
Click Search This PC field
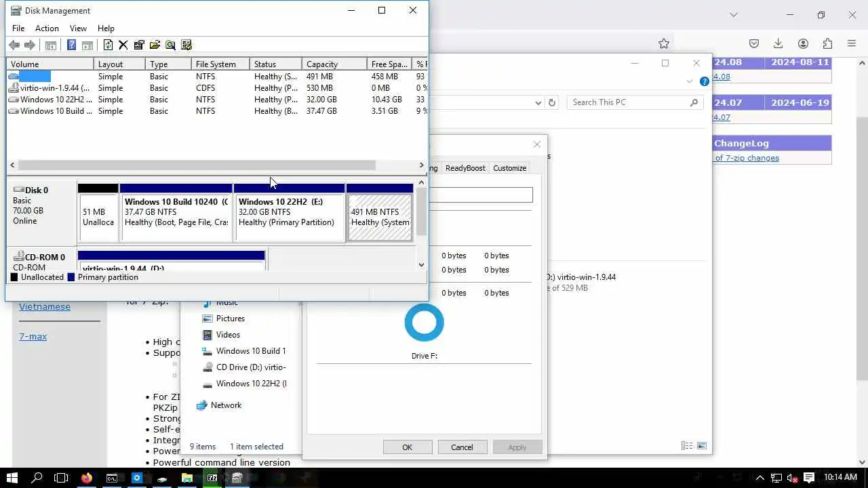point(635,102)
